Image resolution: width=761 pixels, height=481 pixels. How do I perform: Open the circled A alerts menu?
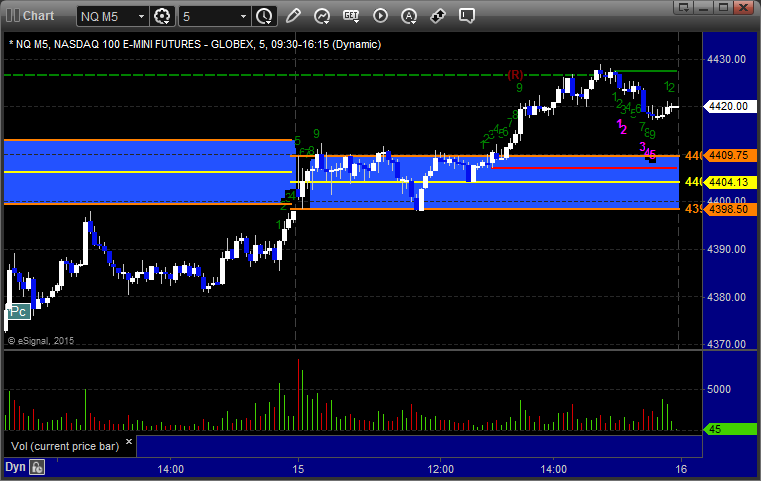pos(409,16)
